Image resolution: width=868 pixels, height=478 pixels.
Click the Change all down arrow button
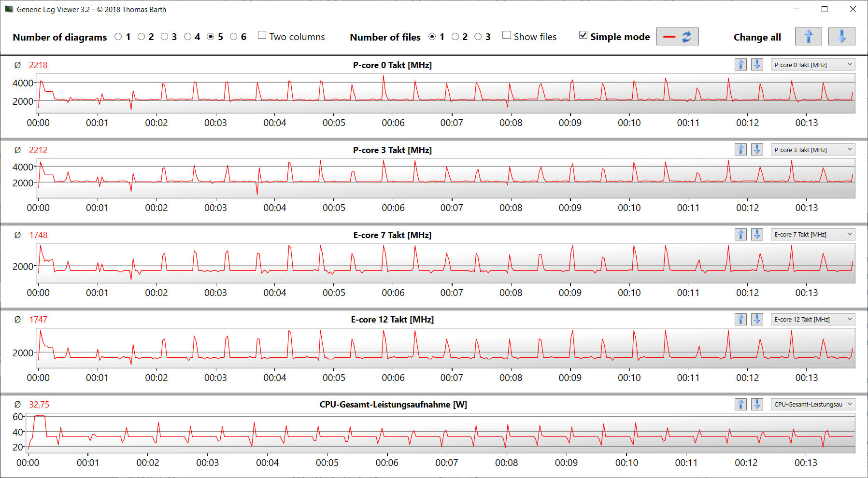[841, 37]
